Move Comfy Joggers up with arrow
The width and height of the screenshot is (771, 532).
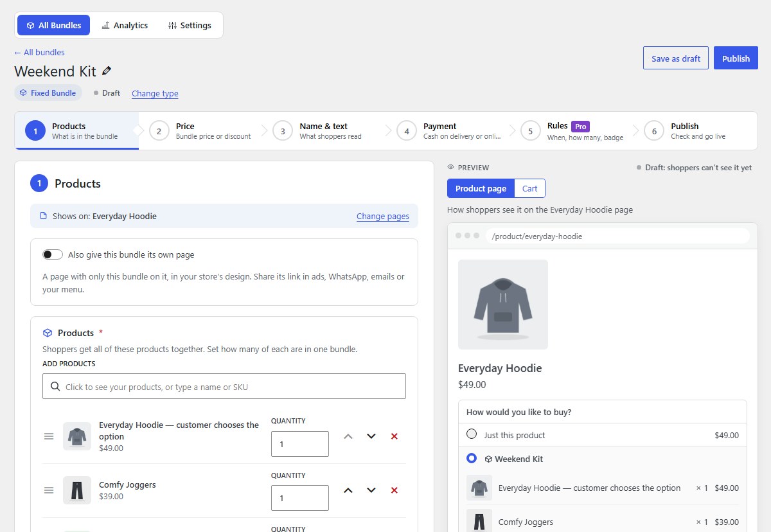coord(348,490)
